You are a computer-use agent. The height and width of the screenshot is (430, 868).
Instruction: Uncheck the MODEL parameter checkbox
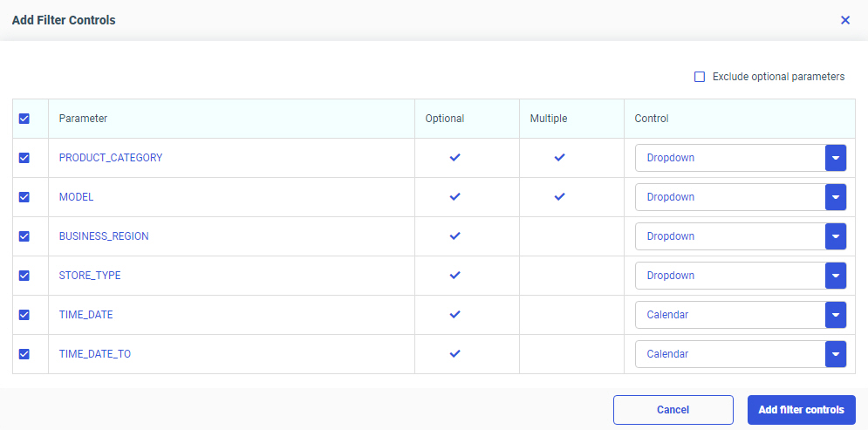click(x=24, y=197)
